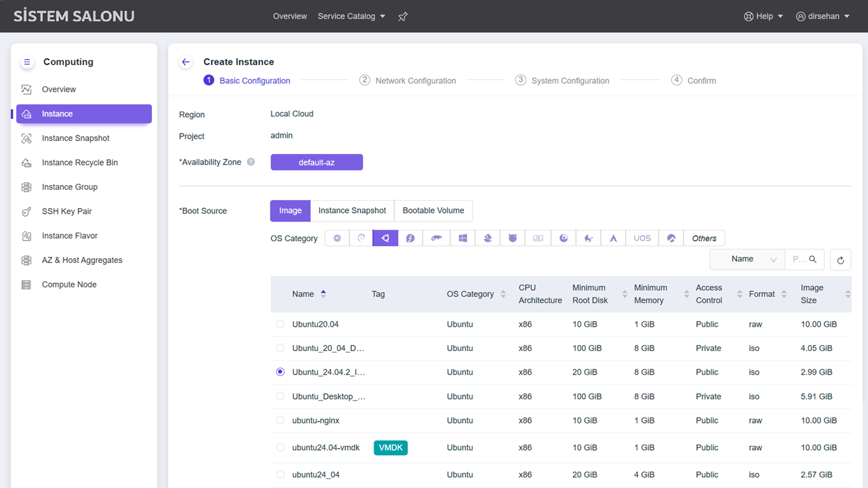The width and height of the screenshot is (868, 488).
Task: Collapse the Computing sidebar menu icon
Action: coord(27,62)
